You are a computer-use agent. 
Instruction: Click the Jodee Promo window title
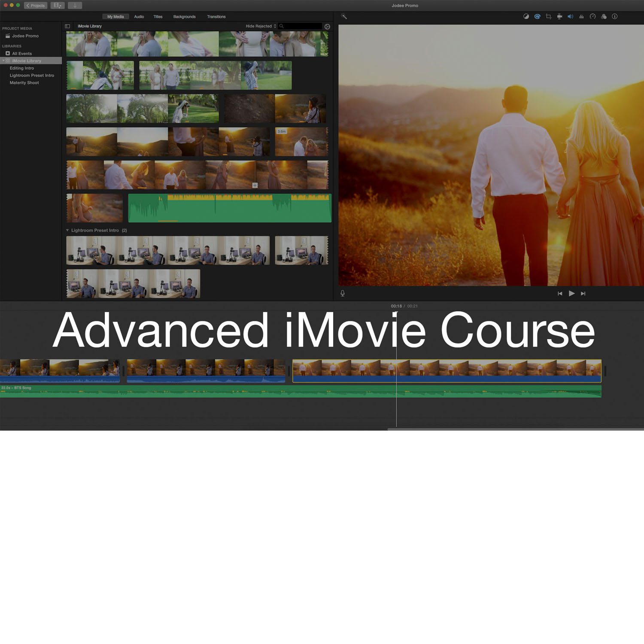pyautogui.click(x=405, y=6)
